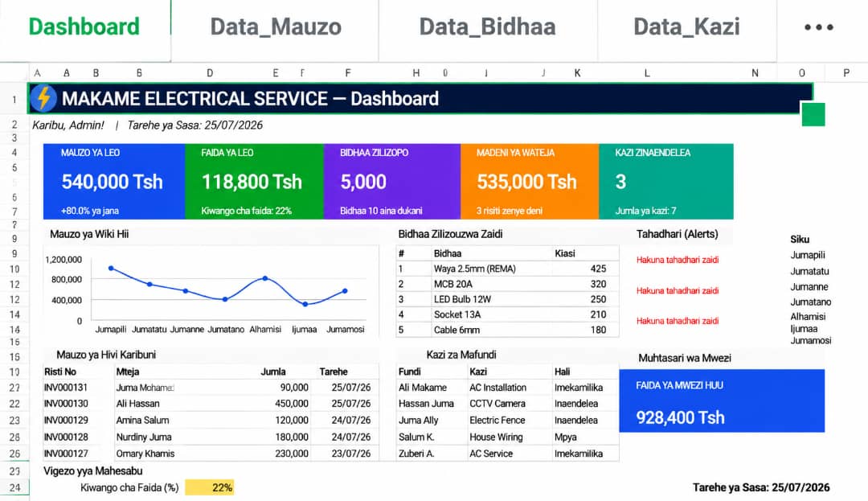Click the Alhamisi data point on line chart
The height and width of the screenshot is (501, 868).
coord(265,278)
